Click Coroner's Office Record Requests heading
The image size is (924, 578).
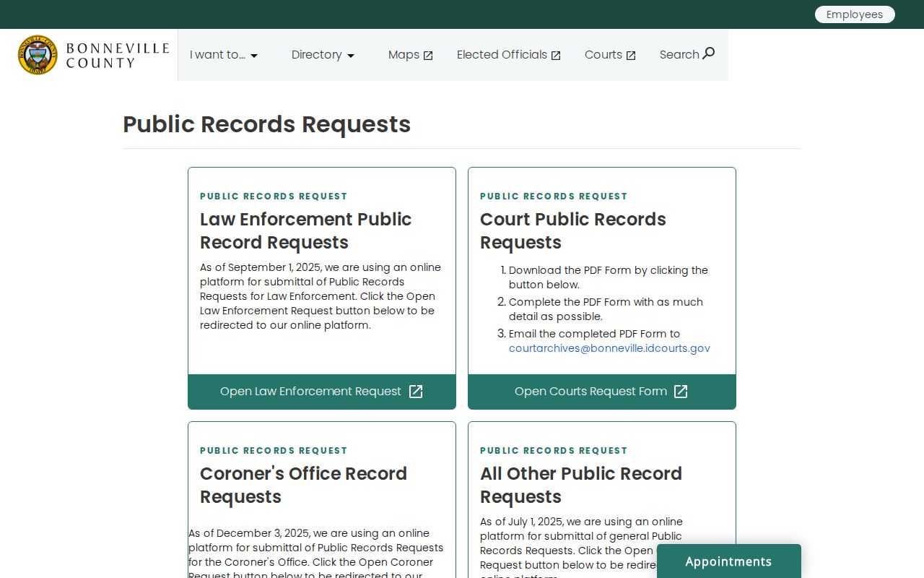click(304, 485)
